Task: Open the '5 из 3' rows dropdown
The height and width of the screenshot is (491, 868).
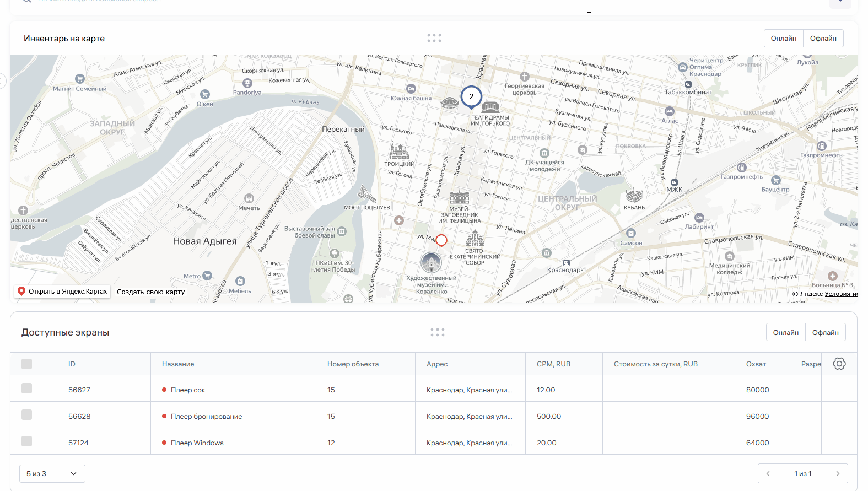Action: [x=52, y=473]
